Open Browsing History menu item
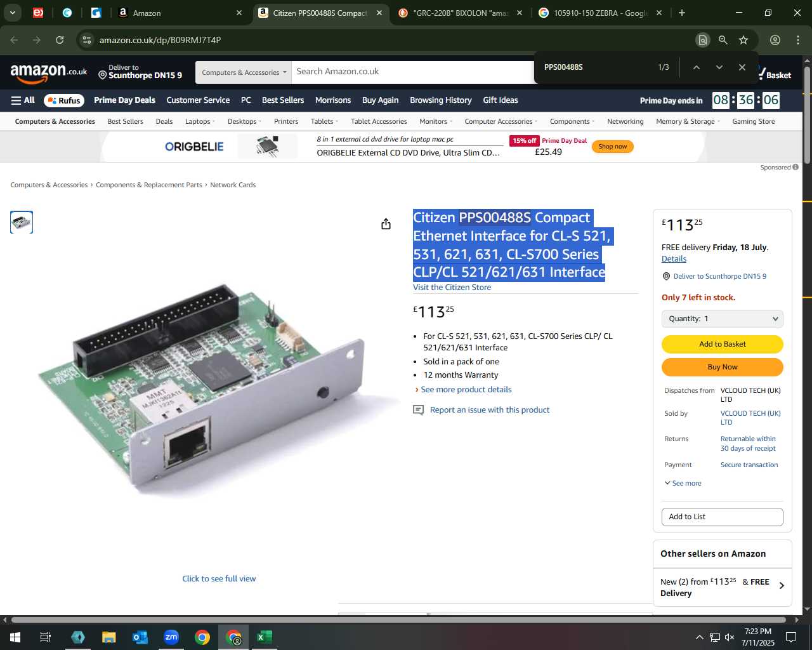The image size is (812, 650). (x=441, y=100)
